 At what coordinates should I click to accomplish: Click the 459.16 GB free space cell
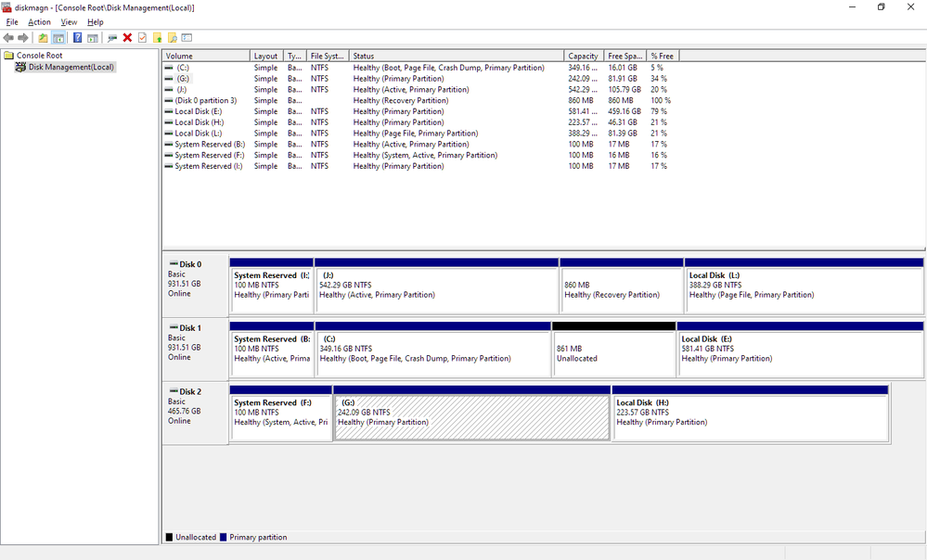(x=624, y=111)
